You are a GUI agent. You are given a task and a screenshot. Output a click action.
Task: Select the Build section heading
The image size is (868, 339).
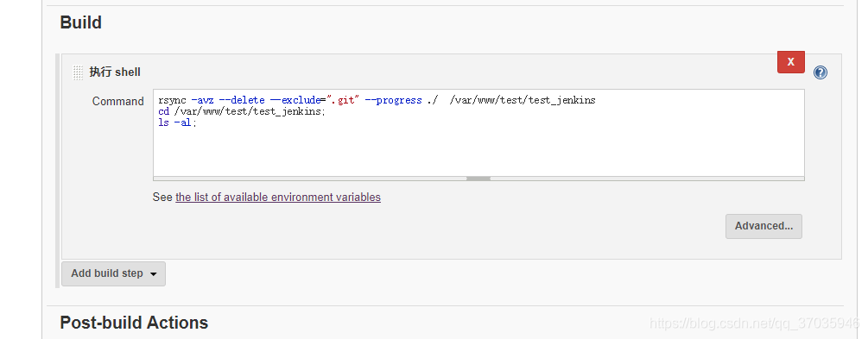click(x=81, y=22)
